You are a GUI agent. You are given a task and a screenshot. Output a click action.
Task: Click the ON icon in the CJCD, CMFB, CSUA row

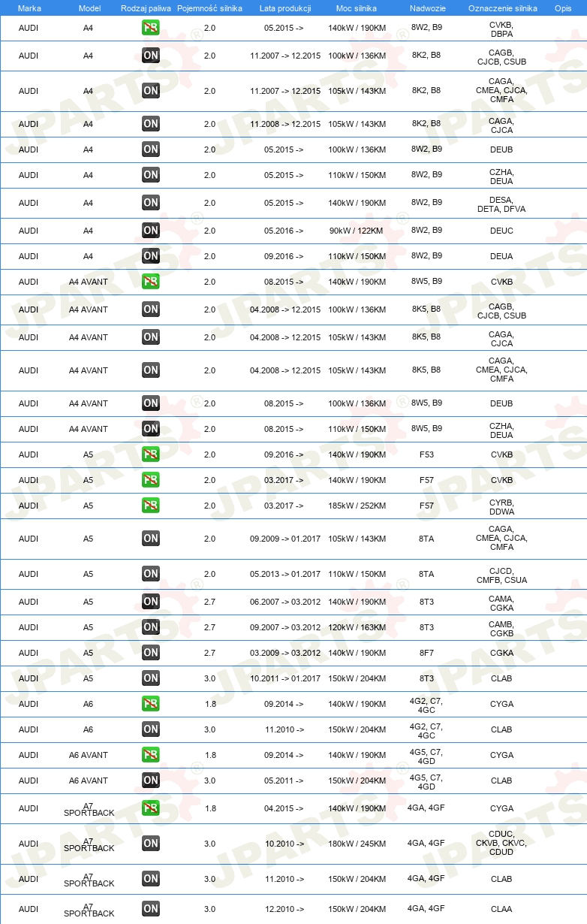(x=151, y=574)
